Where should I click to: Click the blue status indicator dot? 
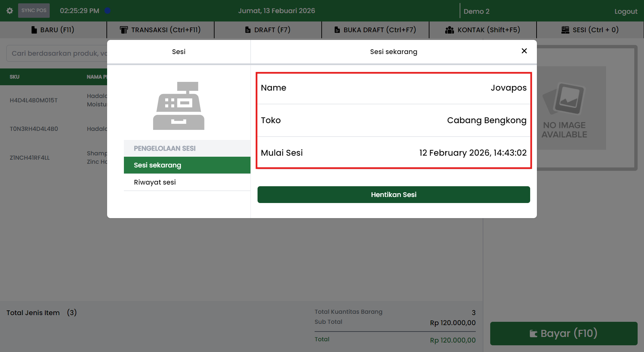[107, 11]
